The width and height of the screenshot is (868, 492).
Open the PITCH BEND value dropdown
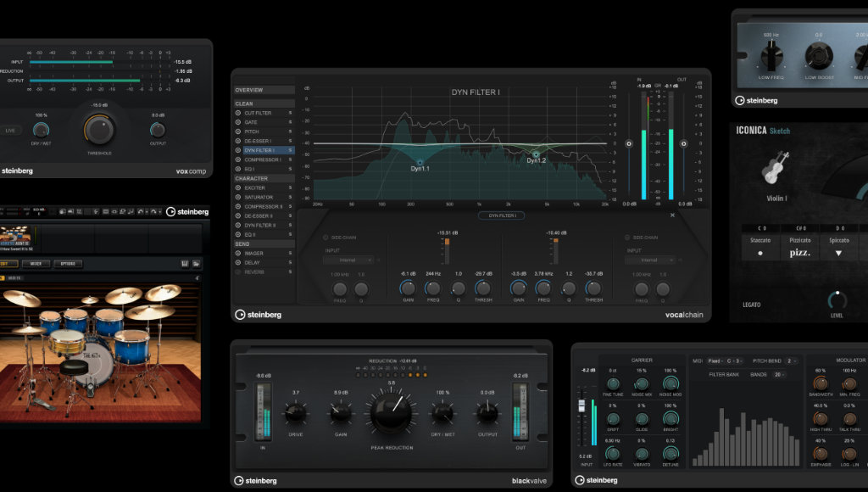coord(793,361)
